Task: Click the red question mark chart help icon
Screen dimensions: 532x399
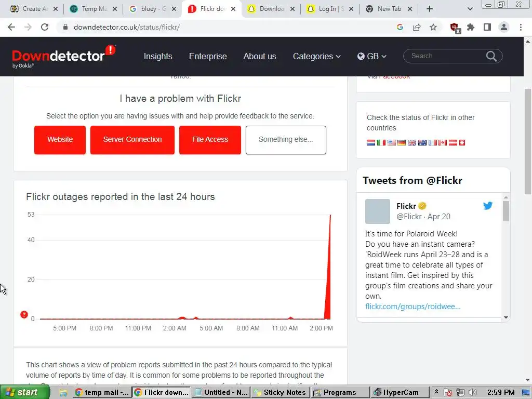Action: tap(24, 314)
